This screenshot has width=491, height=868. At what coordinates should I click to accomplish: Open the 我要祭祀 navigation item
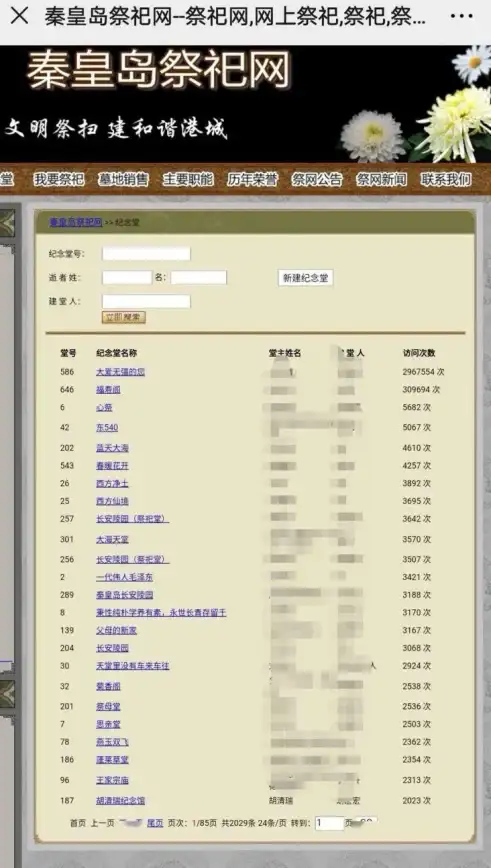coord(59,179)
